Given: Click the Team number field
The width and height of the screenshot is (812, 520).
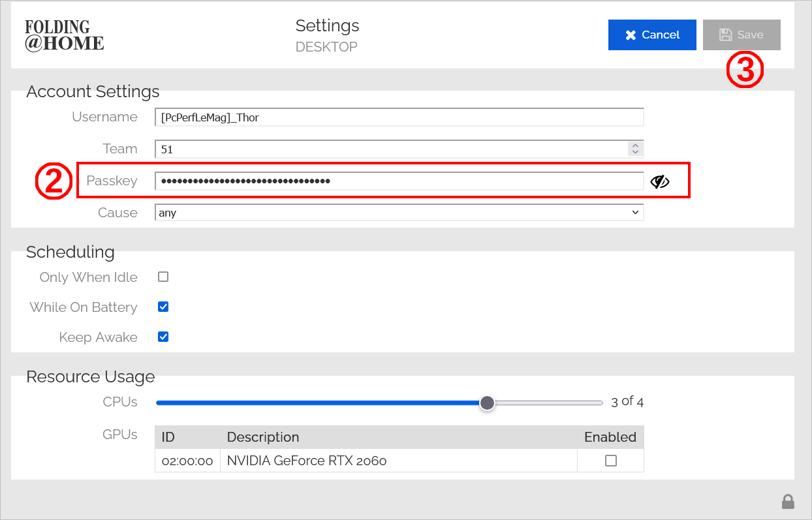Looking at the screenshot, I should (x=392, y=149).
